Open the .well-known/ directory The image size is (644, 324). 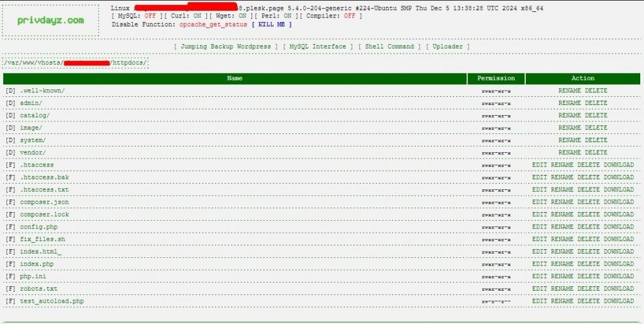point(42,91)
